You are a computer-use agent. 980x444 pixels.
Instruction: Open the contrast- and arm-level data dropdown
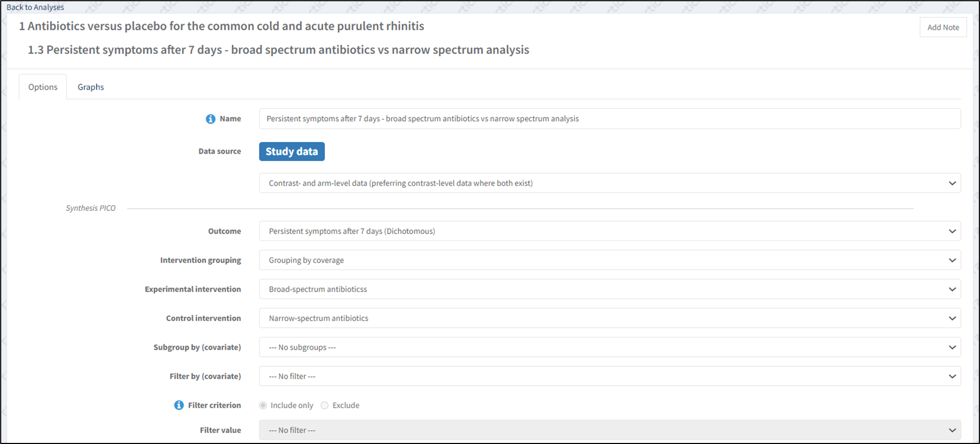click(x=609, y=183)
